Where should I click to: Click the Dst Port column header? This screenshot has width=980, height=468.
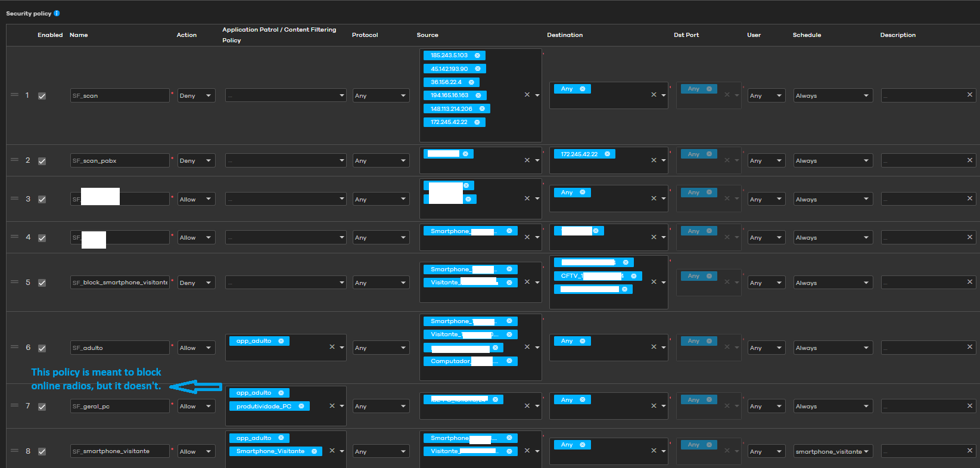(686, 35)
